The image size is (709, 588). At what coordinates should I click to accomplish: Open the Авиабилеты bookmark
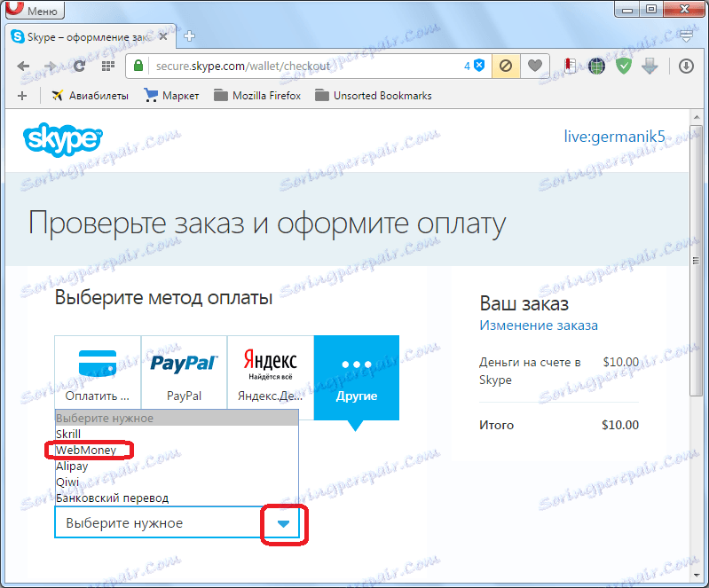click(x=90, y=96)
